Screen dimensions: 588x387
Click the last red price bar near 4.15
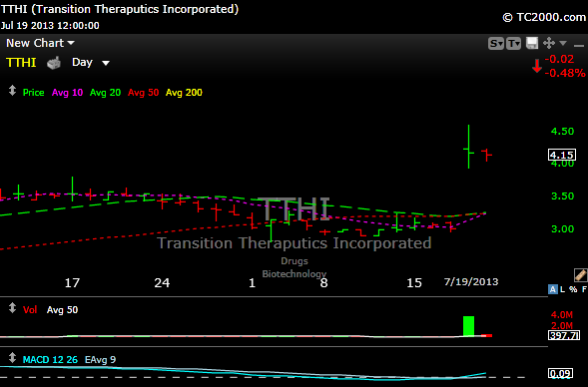[x=487, y=155]
